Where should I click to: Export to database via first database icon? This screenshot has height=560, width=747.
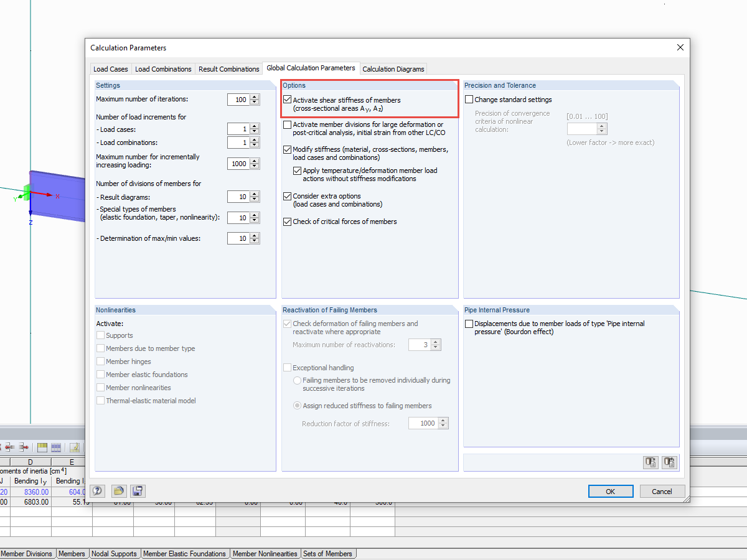tap(651, 462)
